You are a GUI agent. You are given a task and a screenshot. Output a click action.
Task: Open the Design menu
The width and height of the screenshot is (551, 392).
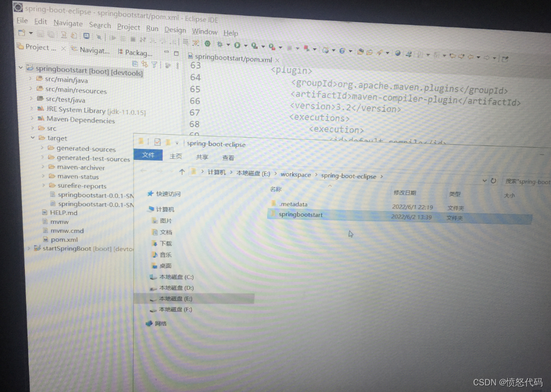175,30
